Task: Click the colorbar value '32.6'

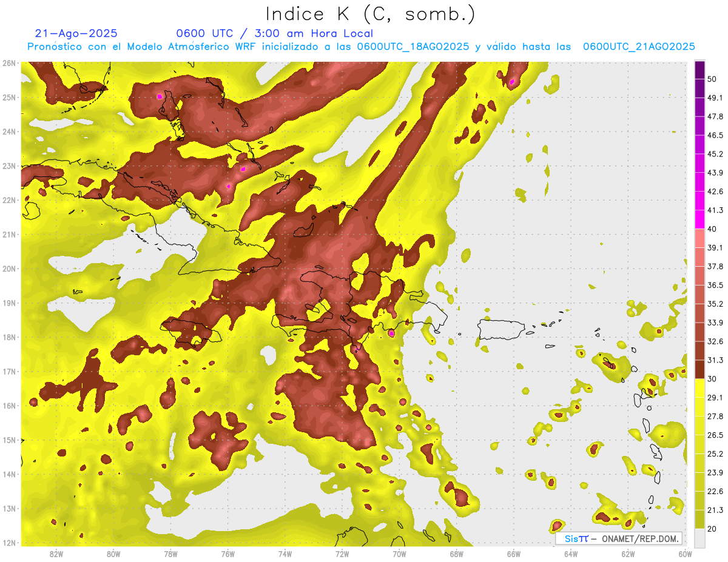Action: pyautogui.click(x=715, y=341)
